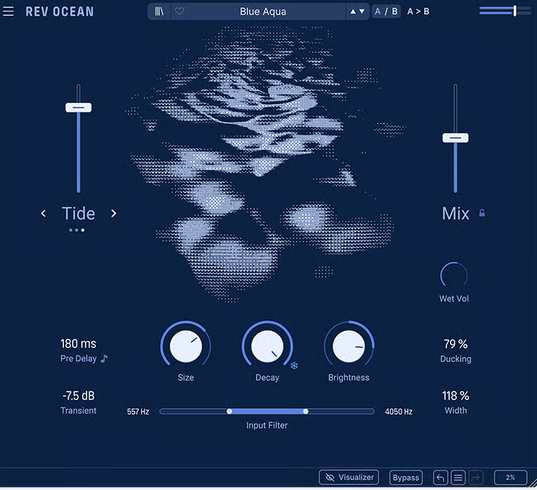Click the REV OCEAN logo title
Viewport: 537px width, 490px height.
click(x=60, y=12)
